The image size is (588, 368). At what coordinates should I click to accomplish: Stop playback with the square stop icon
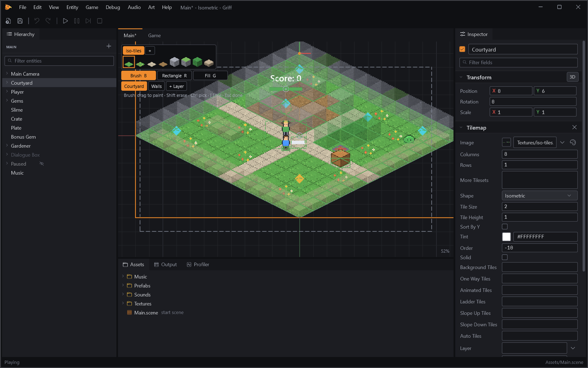click(100, 21)
